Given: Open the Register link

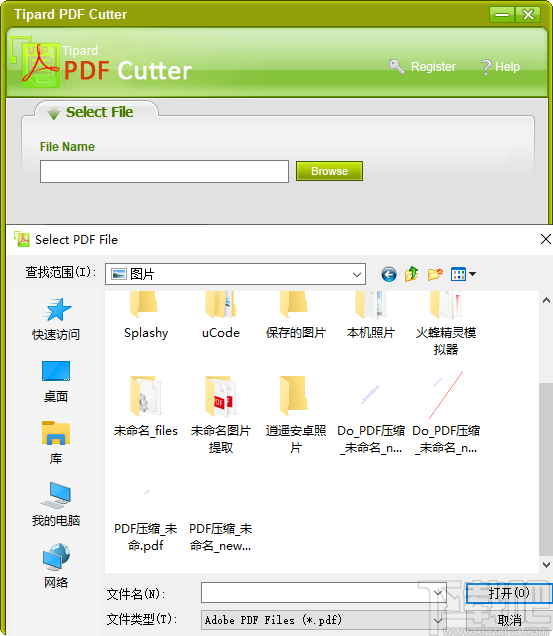Looking at the screenshot, I should coord(433,67).
